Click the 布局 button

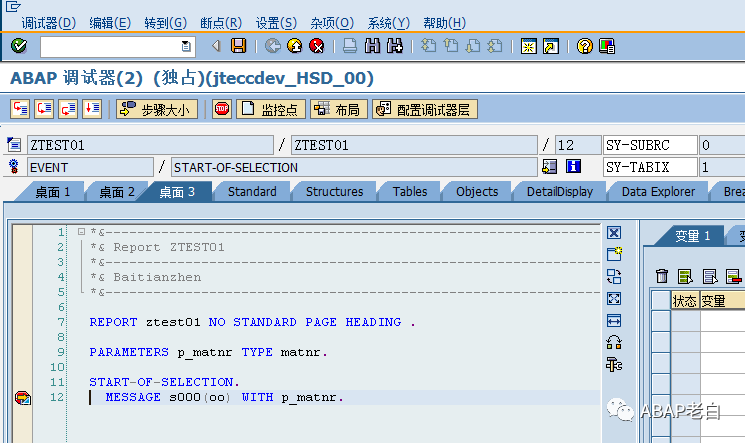(339, 109)
